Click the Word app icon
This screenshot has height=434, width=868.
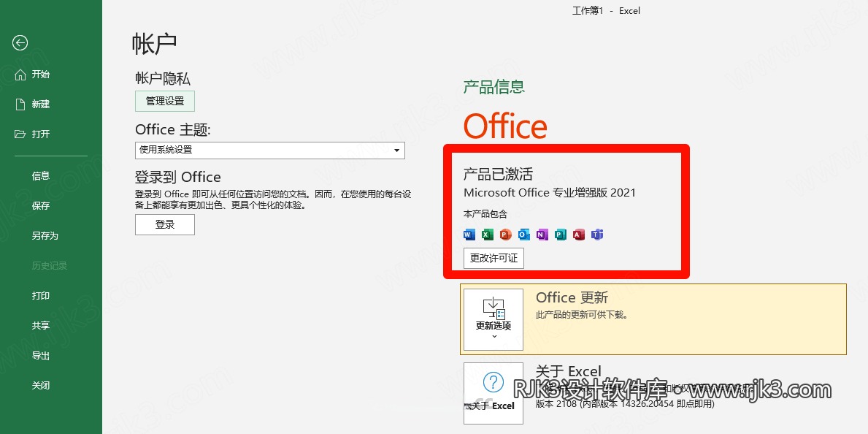point(469,235)
